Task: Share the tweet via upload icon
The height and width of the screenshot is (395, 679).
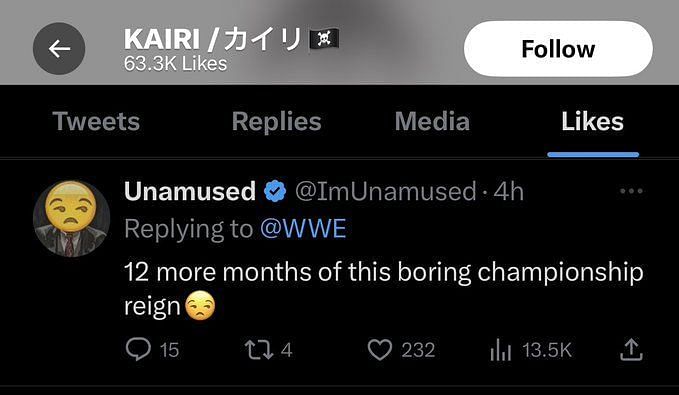Action: pyautogui.click(x=631, y=349)
